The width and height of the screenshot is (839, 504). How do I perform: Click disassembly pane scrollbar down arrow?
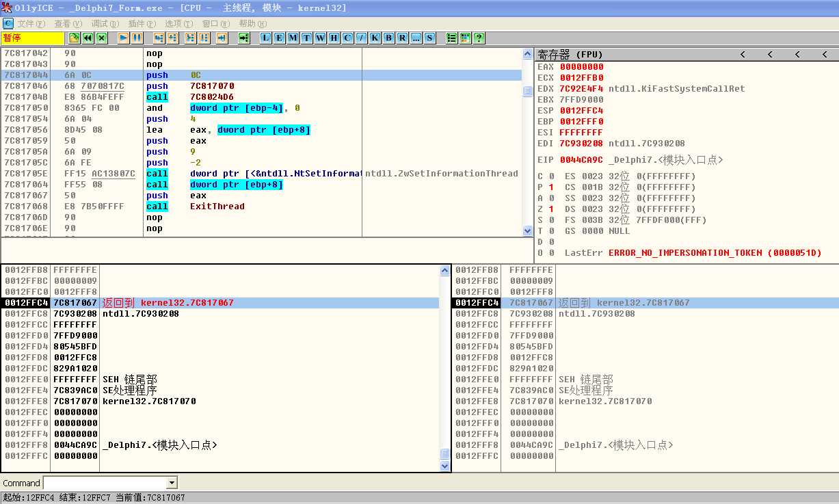click(527, 231)
